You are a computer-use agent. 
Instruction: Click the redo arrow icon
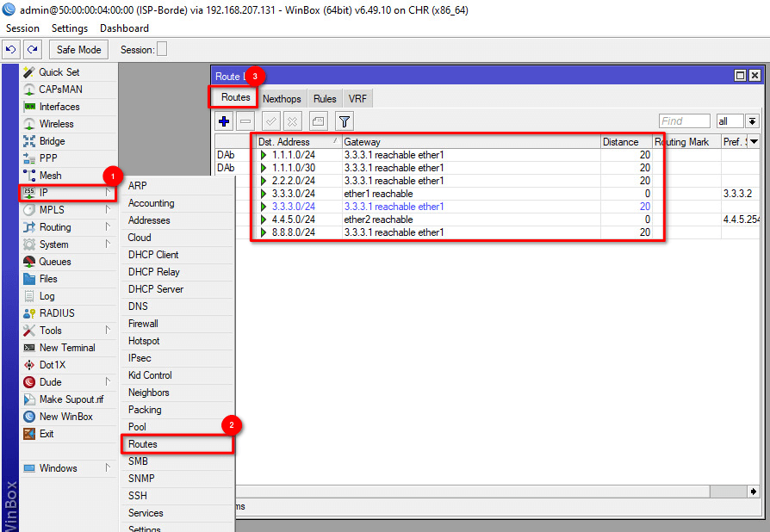pos(32,50)
